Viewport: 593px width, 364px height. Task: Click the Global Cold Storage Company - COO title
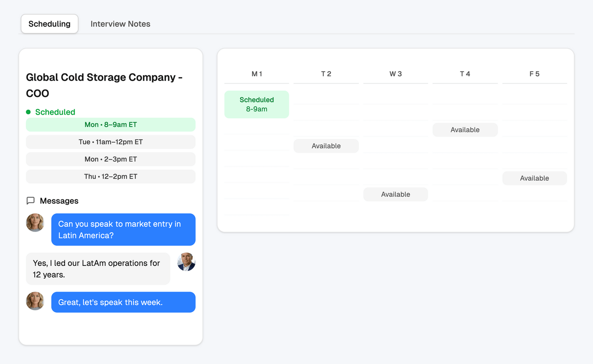tap(104, 85)
